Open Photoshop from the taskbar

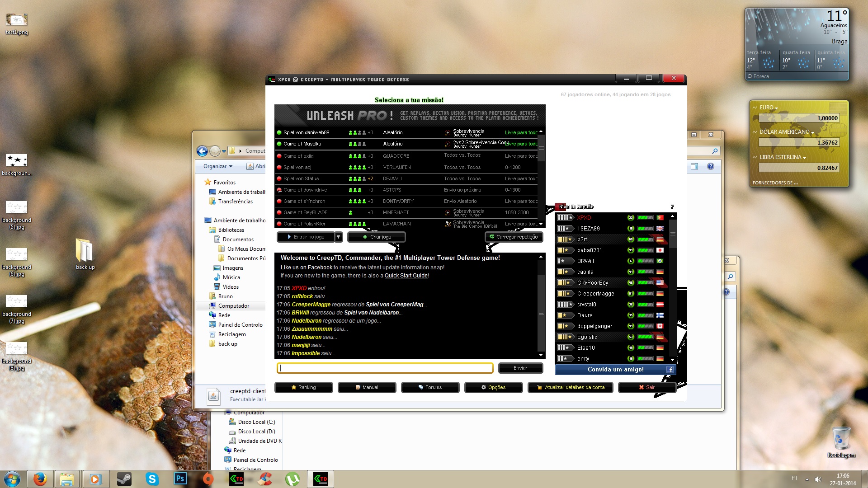(180, 479)
